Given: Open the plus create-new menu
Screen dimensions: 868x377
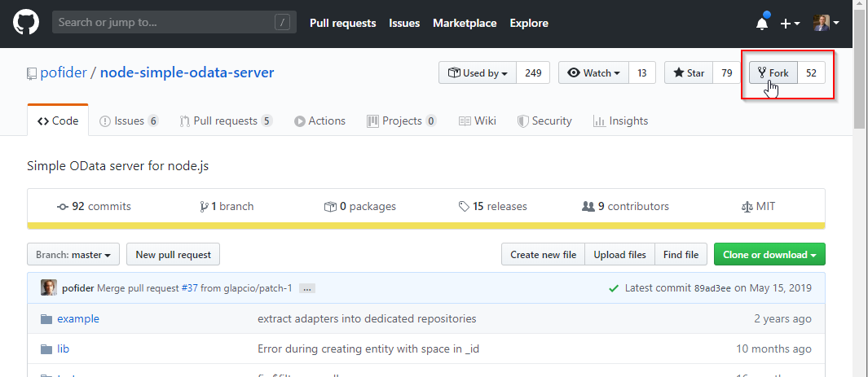Looking at the screenshot, I should click(x=790, y=24).
